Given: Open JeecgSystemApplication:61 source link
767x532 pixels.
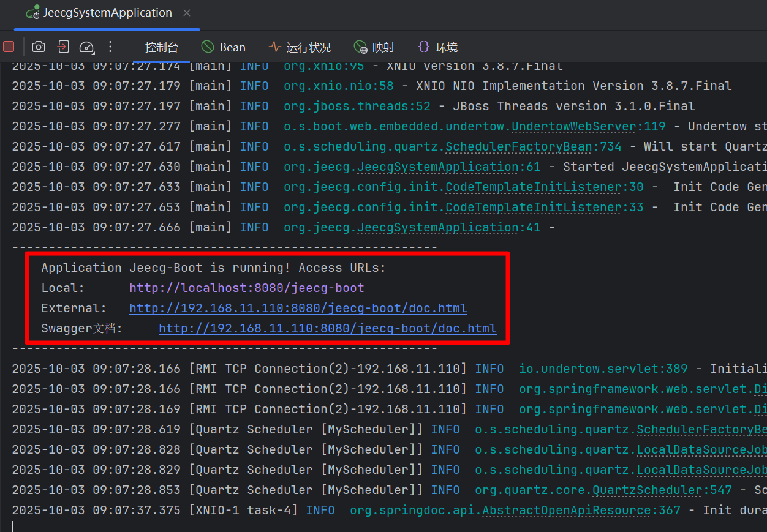Looking at the screenshot, I should (x=448, y=167).
